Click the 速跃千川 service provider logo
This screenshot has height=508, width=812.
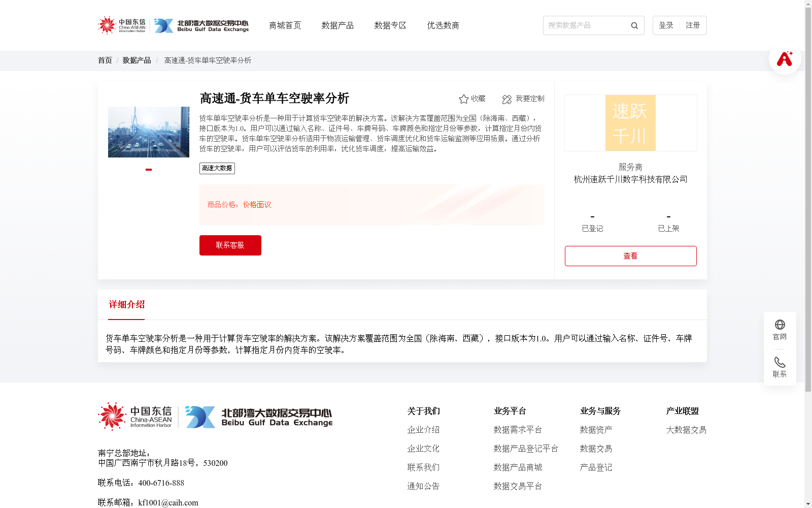[x=630, y=123]
